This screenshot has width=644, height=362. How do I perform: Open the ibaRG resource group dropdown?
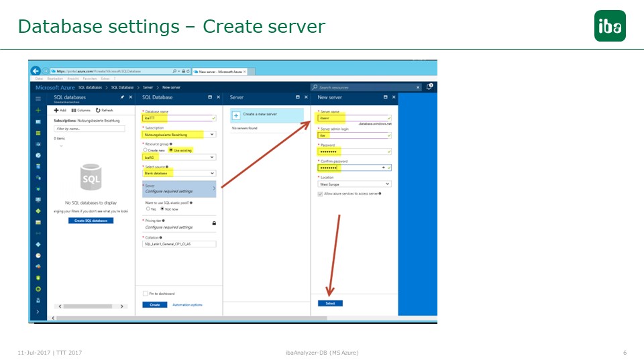[x=180, y=157]
